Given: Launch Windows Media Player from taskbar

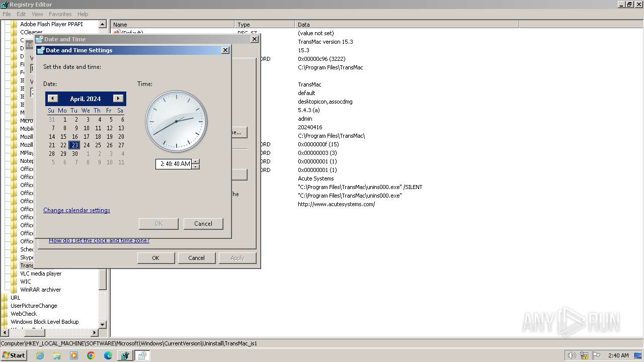Looking at the screenshot, I should point(74,355).
